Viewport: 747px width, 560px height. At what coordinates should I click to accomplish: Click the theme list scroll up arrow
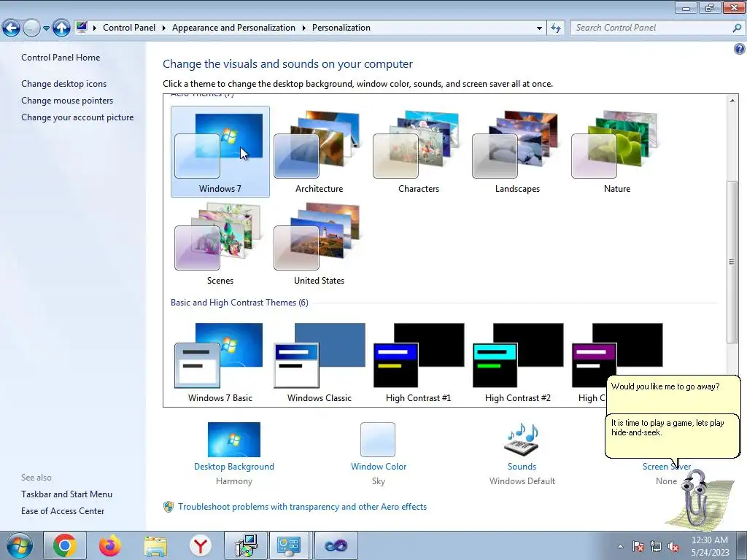pyautogui.click(x=732, y=101)
